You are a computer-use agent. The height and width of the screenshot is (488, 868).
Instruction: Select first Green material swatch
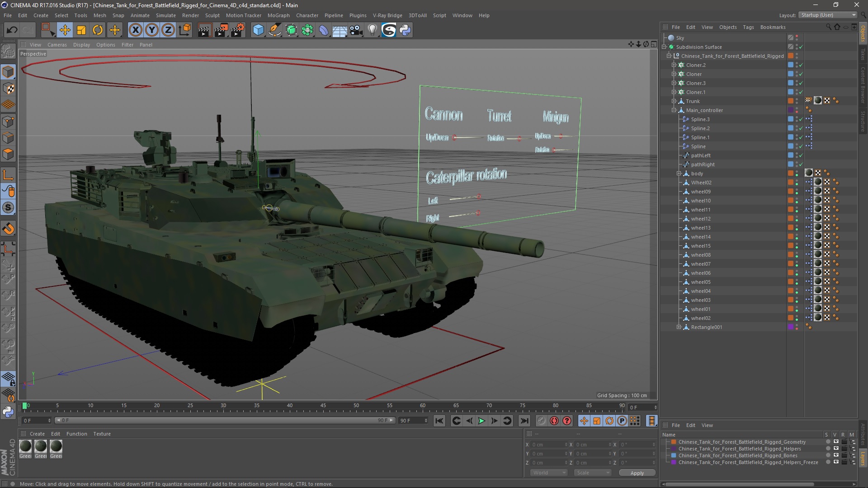(25, 446)
